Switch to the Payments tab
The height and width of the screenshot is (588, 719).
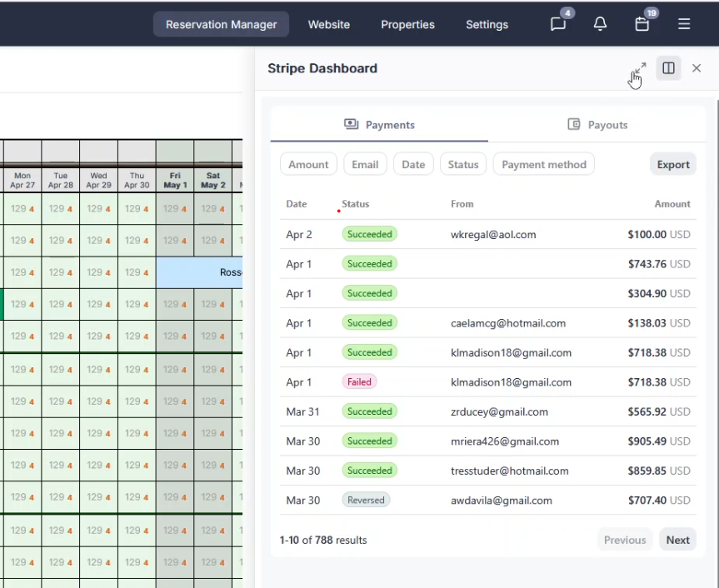click(379, 125)
